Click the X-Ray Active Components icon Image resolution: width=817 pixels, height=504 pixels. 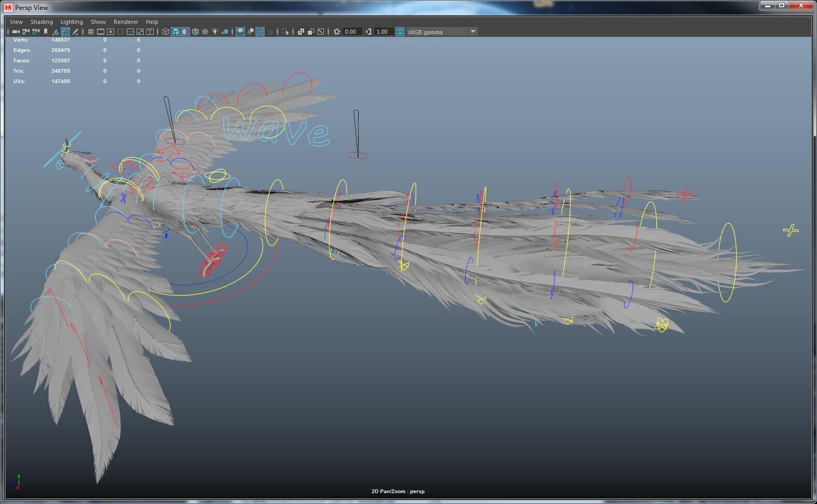[x=310, y=32]
